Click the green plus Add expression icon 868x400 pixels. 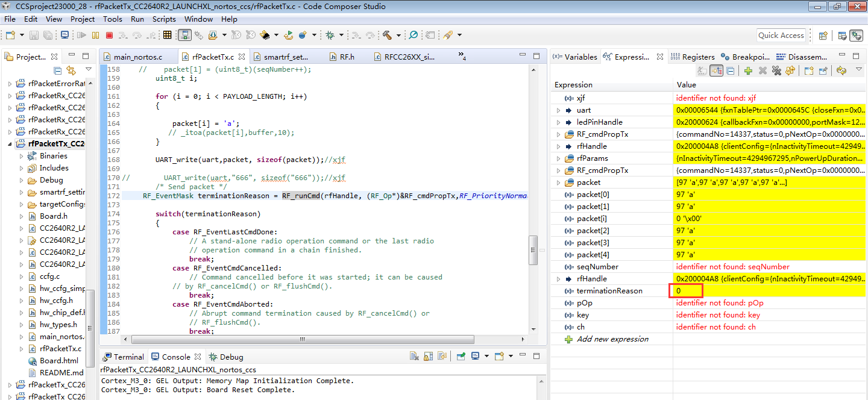[748, 70]
